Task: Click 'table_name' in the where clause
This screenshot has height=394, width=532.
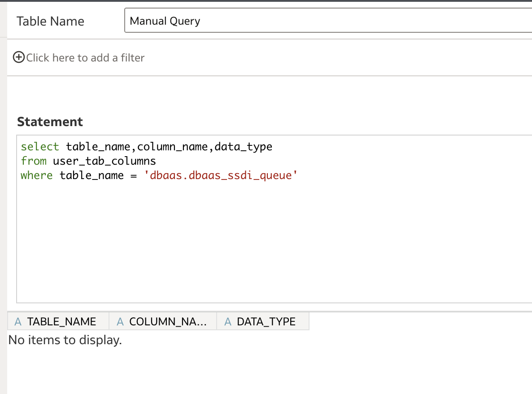Action: click(x=92, y=175)
